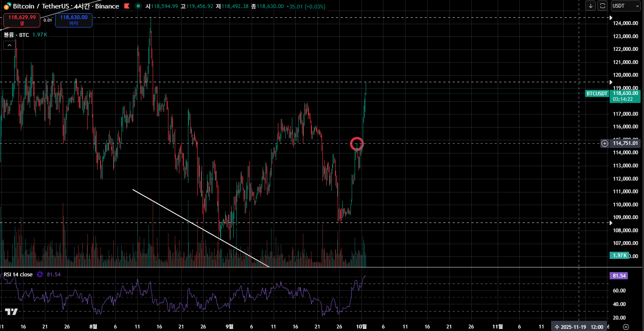Viewport: 644px width, 331px height.
Task: Click the 124,000.00 price scale label
Action: [626, 23]
